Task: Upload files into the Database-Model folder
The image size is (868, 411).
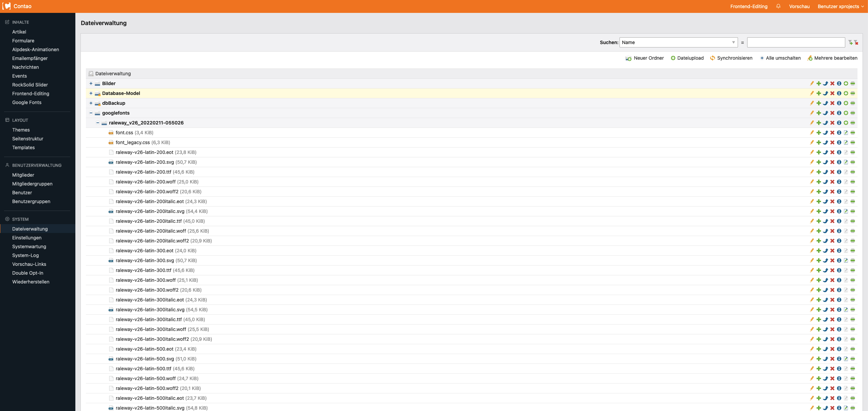Action: [846, 93]
